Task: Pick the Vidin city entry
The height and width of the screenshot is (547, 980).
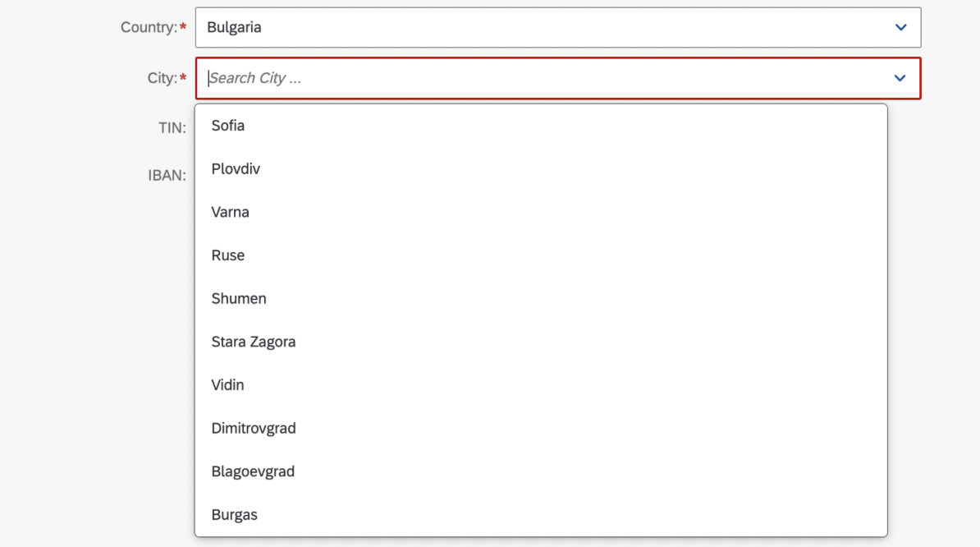Action: coord(541,385)
